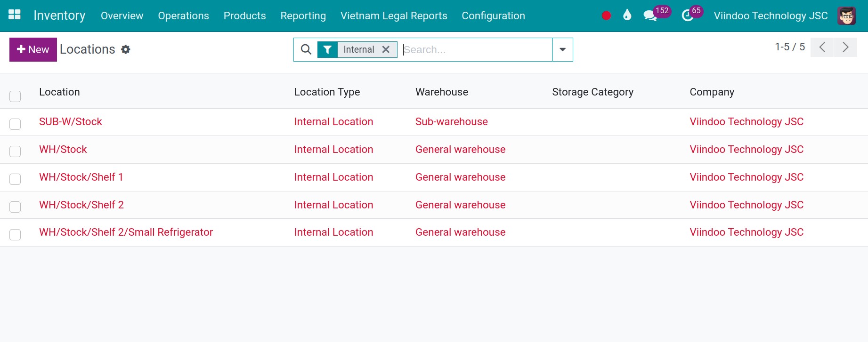Sort by the Storage Category column header
Viewport: 868px width, 342px height.
pyautogui.click(x=592, y=92)
